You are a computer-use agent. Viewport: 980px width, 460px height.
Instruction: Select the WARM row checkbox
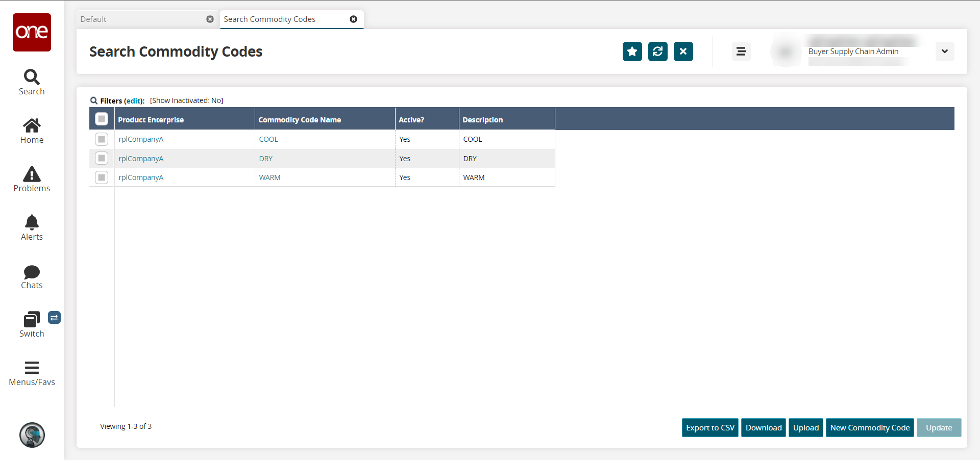pyautogui.click(x=102, y=177)
